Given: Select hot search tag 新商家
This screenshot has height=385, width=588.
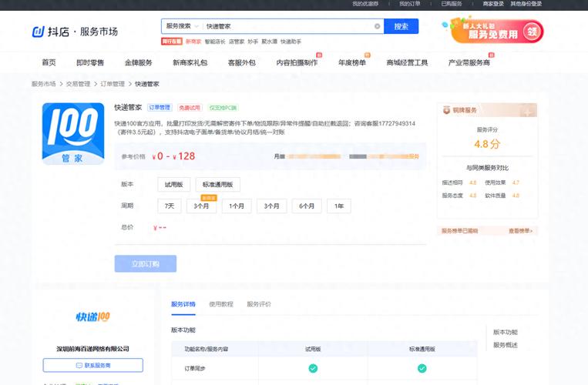Looking at the screenshot, I should 193,42.
